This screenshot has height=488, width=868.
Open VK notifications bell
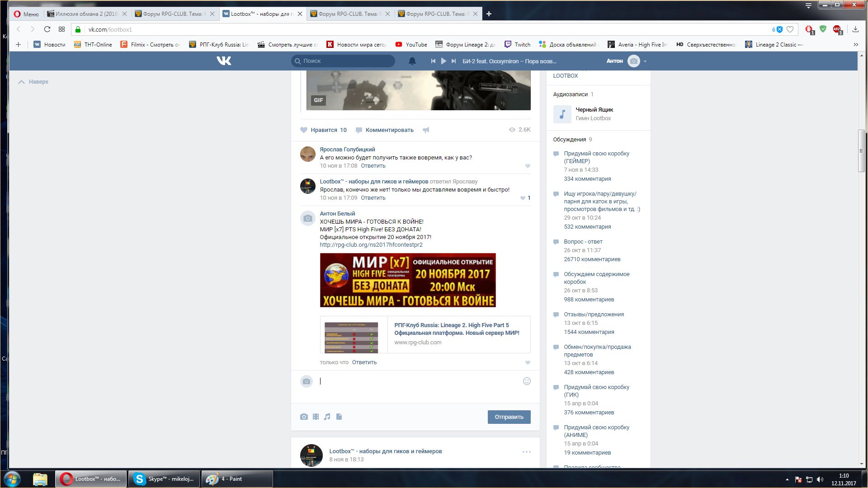(412, 61)
